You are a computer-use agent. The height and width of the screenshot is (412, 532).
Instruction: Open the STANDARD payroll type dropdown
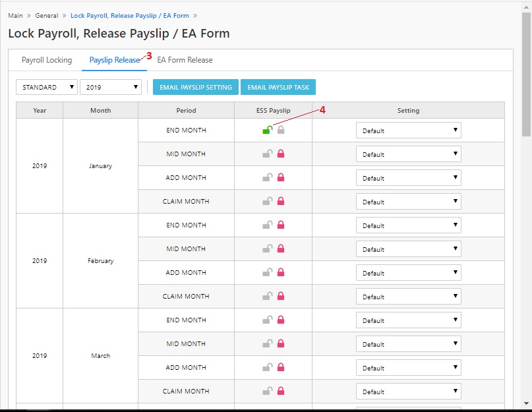pyautogui.click(x=47, y=87)
